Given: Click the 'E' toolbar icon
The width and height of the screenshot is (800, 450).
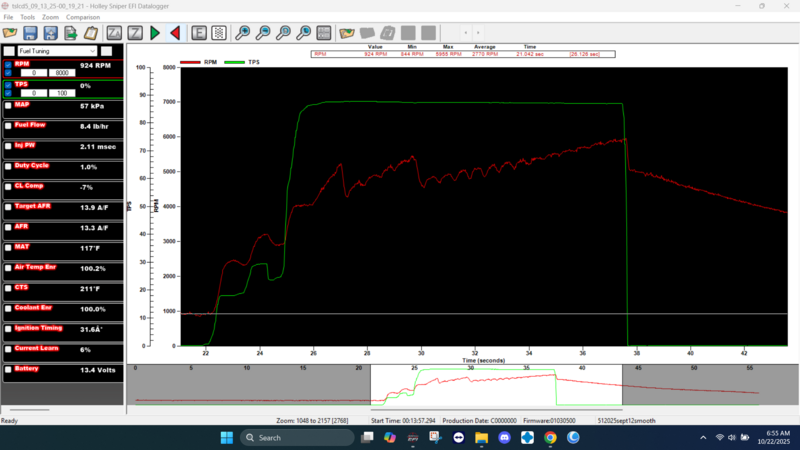Looking at the screenshot, I should [x=198, y=33].
